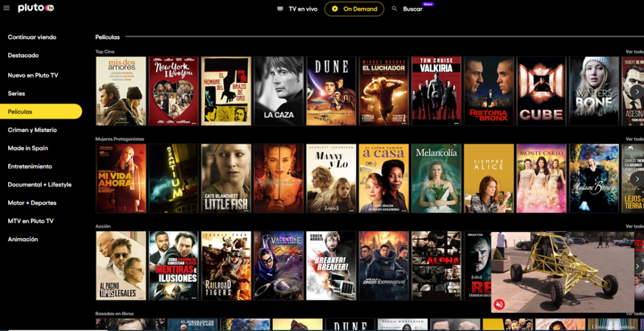Go to Made in Spain category
Viewport: 644px width, 331px height.
[x=28, y=148]
